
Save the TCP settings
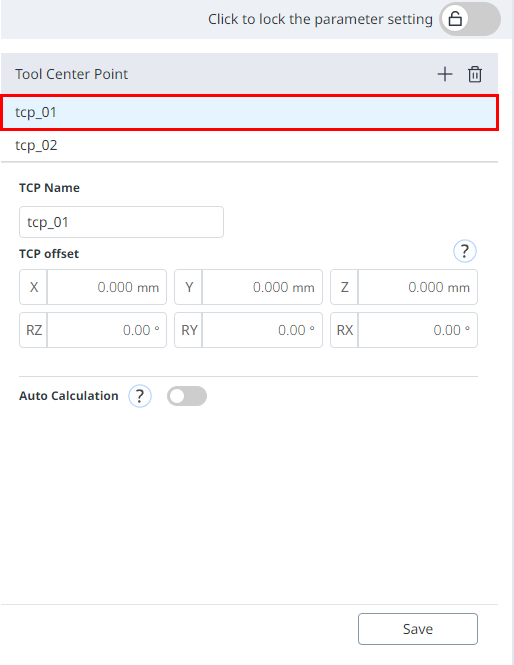tap(418, 629)
